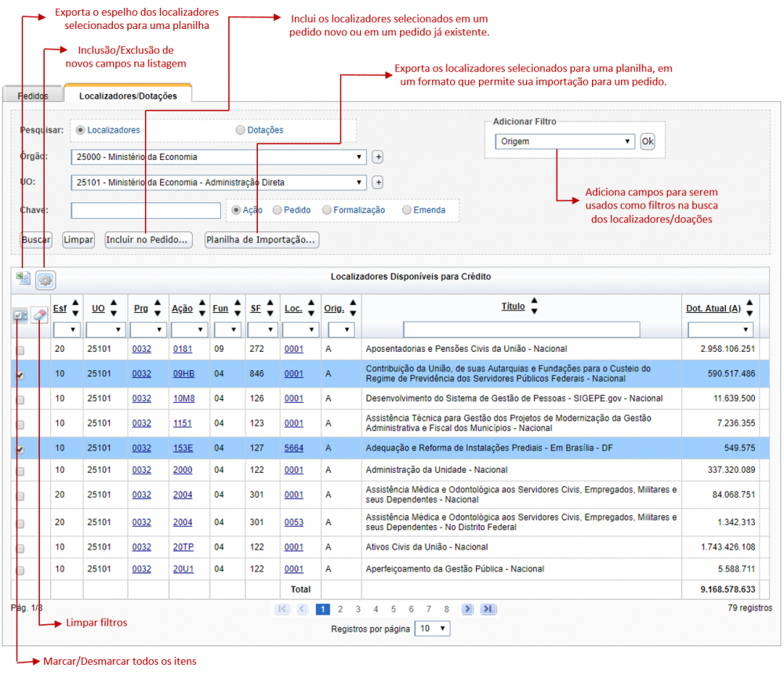The width and height of the screenshot is (784, 675).
Task: Sort ascending by Título column arrow
Action: (x=534, y=300)
